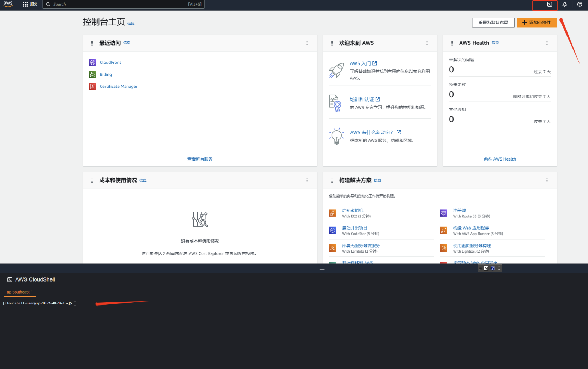
Task: Open the Services grid menu
Action: pyautogui.click(x=30, y=4)
